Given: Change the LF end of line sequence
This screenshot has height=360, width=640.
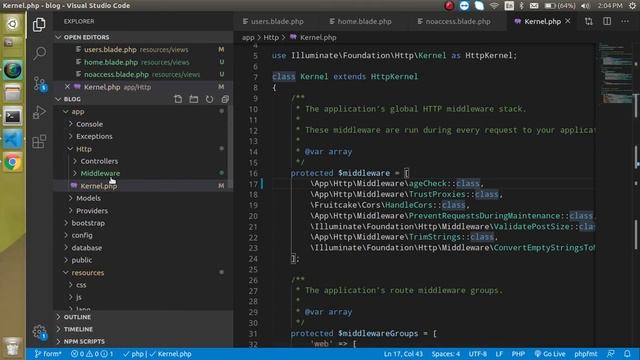Looking at the screenshot, I should coord(499,354).
